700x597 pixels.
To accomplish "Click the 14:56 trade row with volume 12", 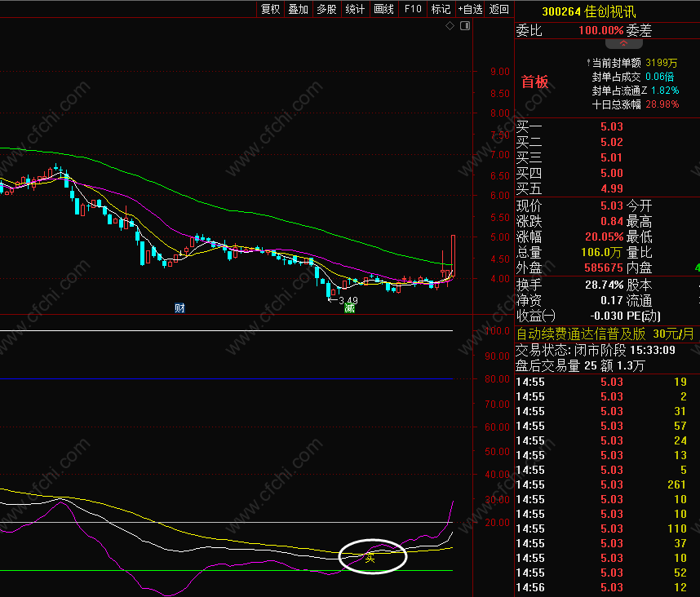I will [601, 588].
